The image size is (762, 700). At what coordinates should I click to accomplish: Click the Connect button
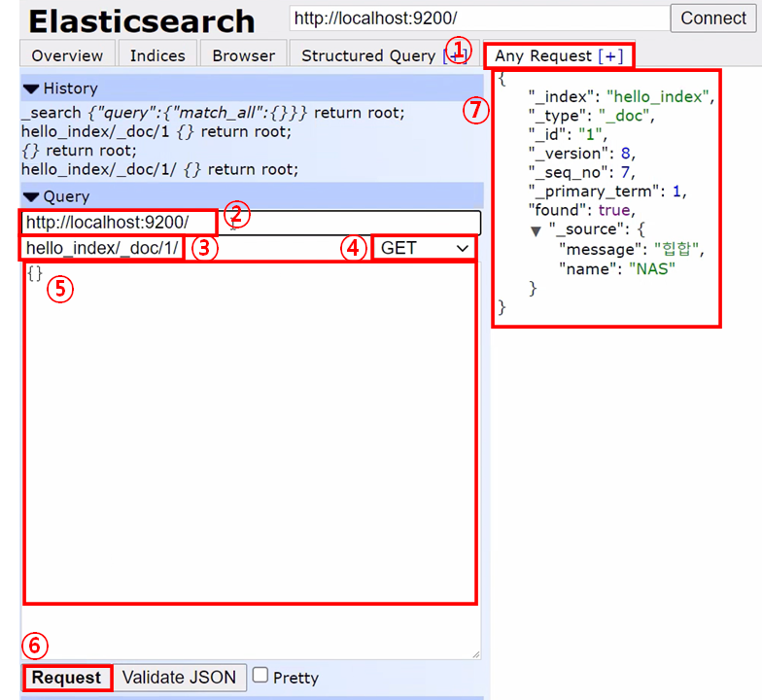(713, 18)
